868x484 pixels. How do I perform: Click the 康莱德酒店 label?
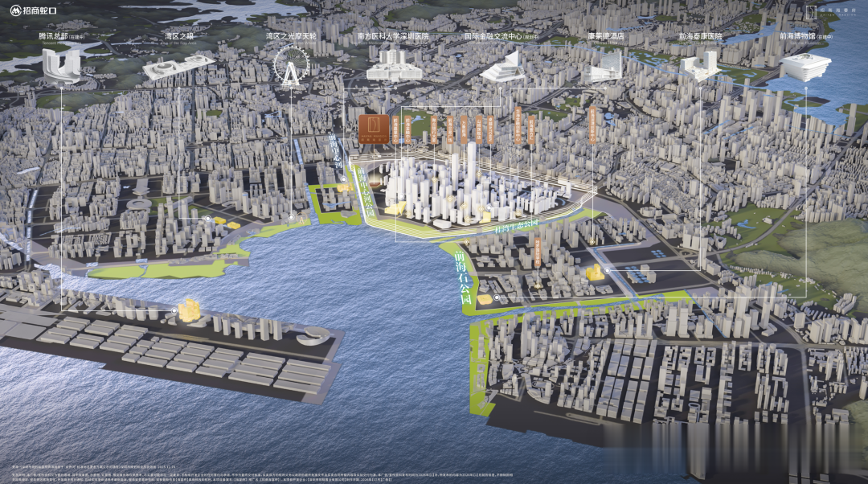click(606, 36)
